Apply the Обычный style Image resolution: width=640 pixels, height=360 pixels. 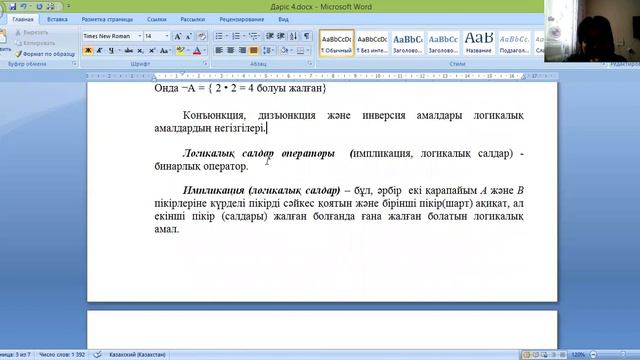pos(337,43)
